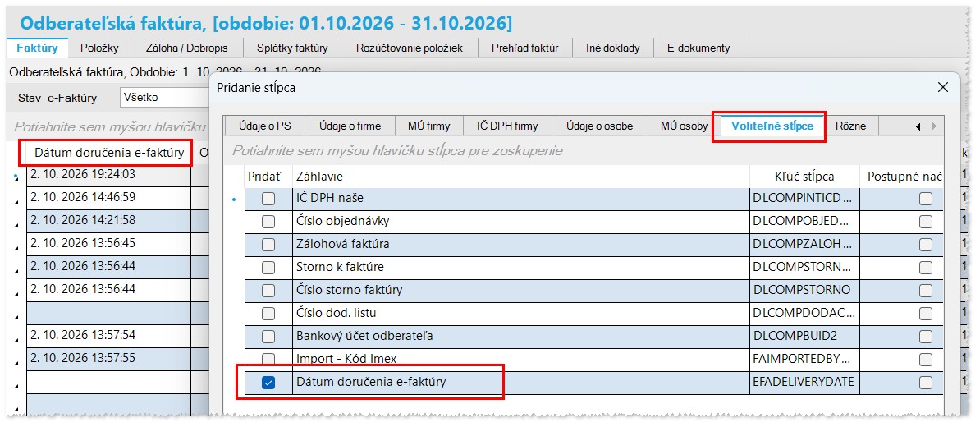The height and width of the screenshot is (427, 980).
Task: Check Pridať for Číslo storno faktúry
Action: (x=268, y=291)
